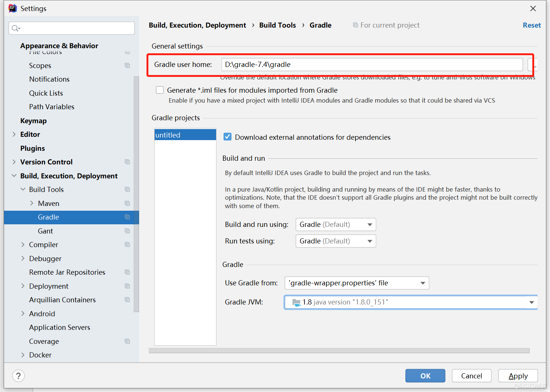The image size is (550, 392).
Task: Collapse the Build Tools node
Action: [23, 189]
